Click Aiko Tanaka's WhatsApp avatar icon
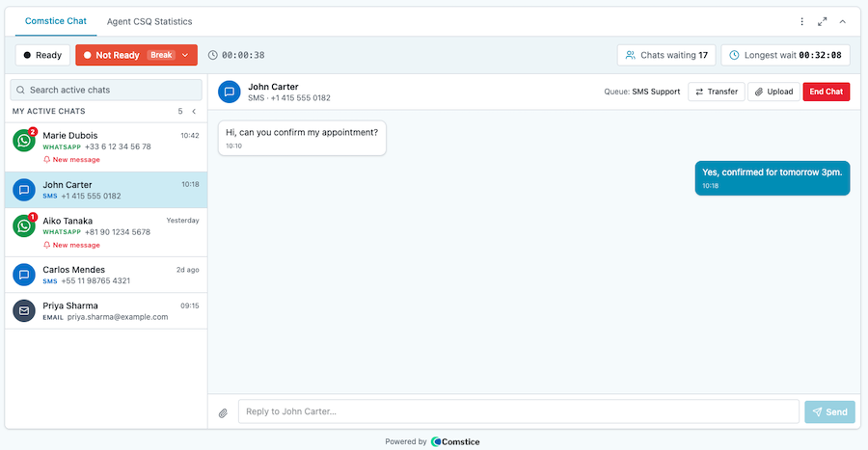Viewport: 868px width, 450px height. [24, 225]
